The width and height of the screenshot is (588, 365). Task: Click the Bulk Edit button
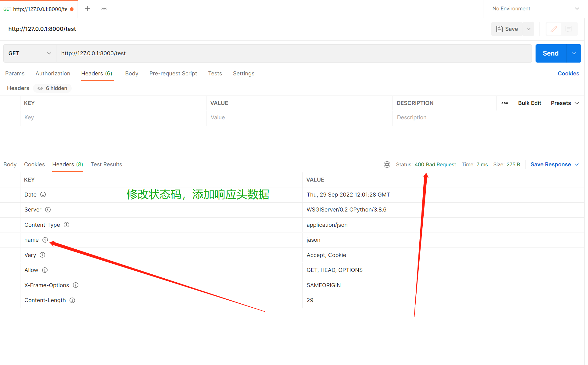(529, 103)
